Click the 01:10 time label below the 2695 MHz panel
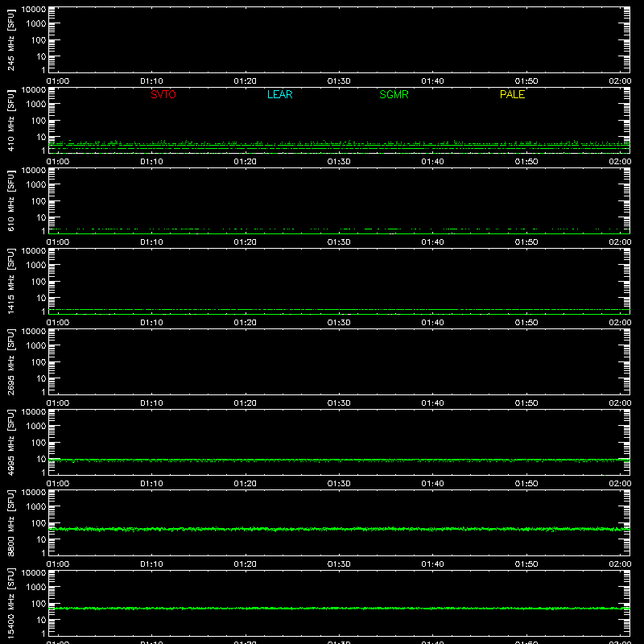 (x=151, y=403)
